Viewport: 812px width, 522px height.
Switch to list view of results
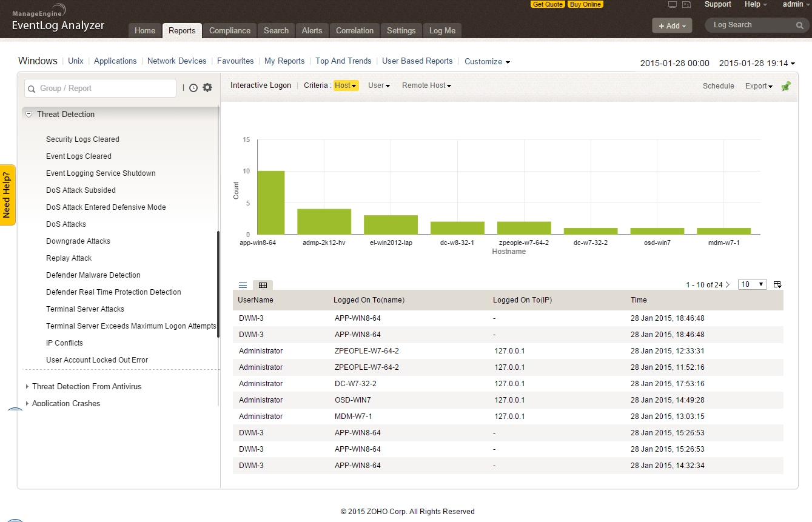pos(243,285)
